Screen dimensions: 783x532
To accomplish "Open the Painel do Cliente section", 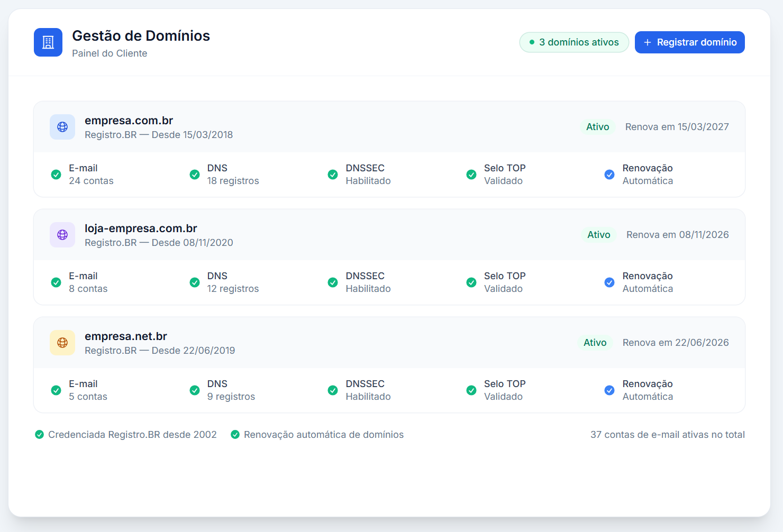I will point(110,53).
